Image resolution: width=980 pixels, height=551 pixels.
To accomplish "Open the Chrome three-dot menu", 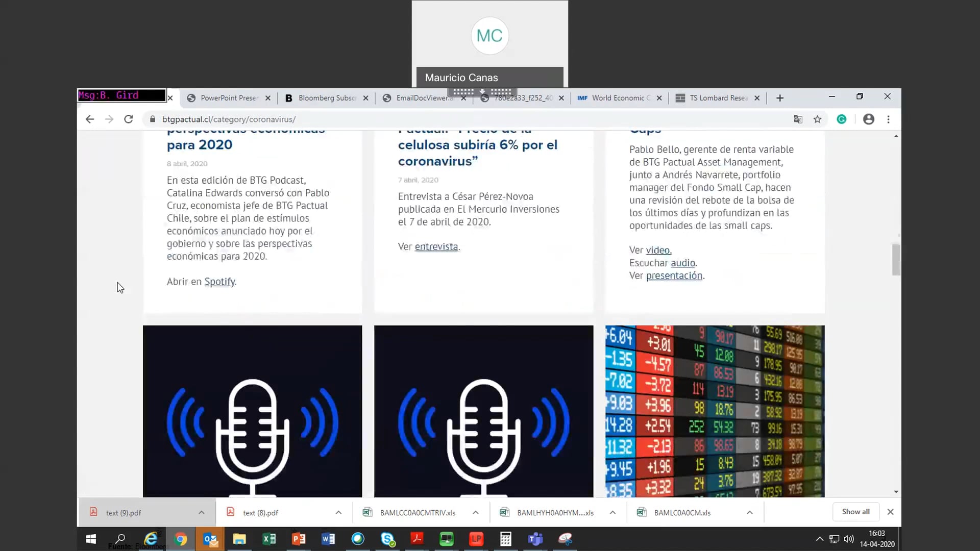I will [889, 119].
